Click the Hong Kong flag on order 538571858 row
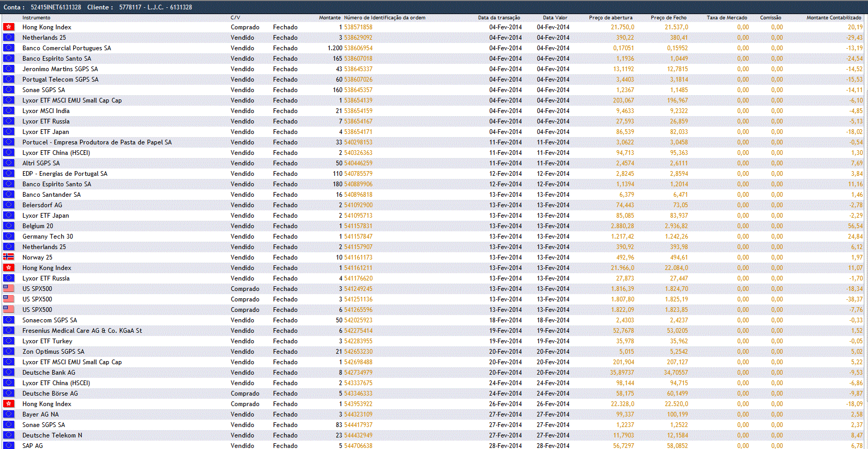The width and height of the screenshot is (868, 449). tap(8, 27)
